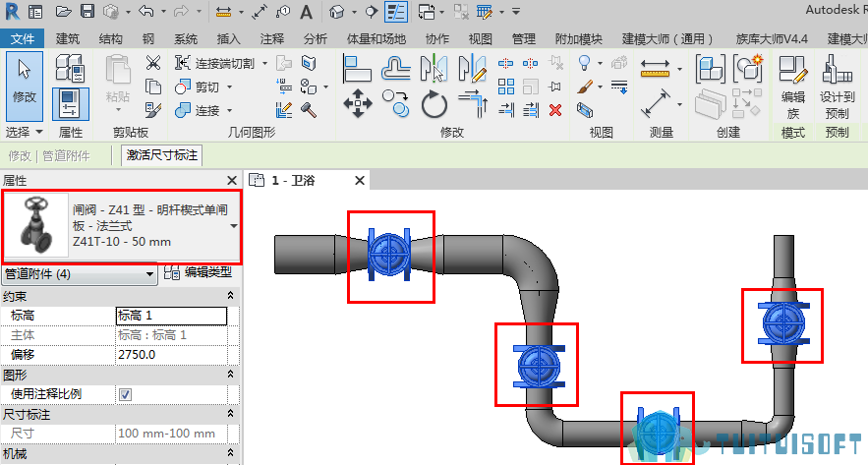Click the 标高 value field
The image size is (868, 465).
tap(171, 316)
